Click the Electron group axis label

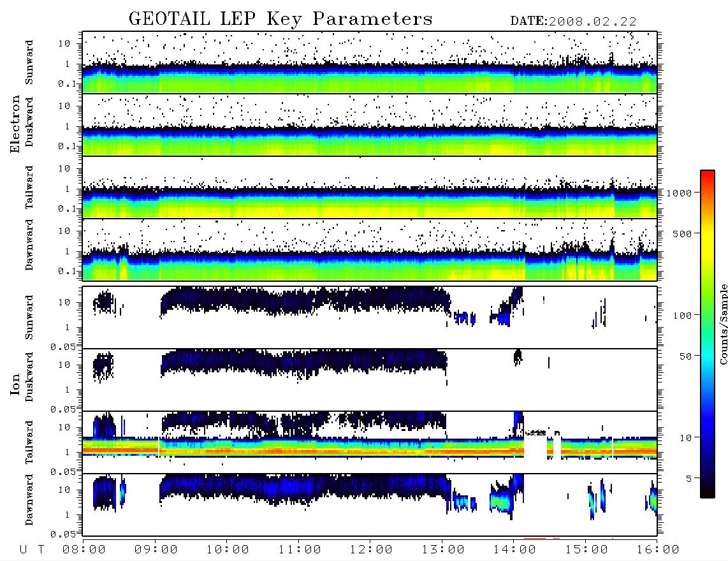point(15,124)
